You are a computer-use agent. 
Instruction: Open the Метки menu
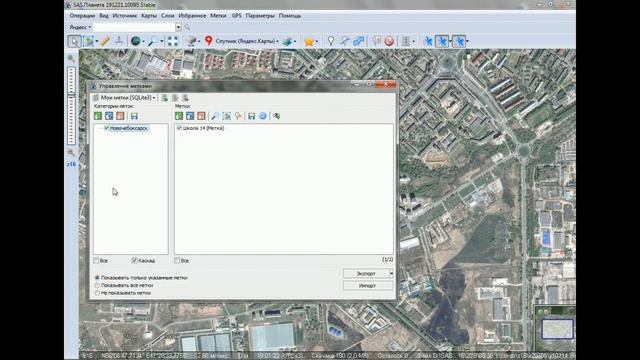pos(218,16)
